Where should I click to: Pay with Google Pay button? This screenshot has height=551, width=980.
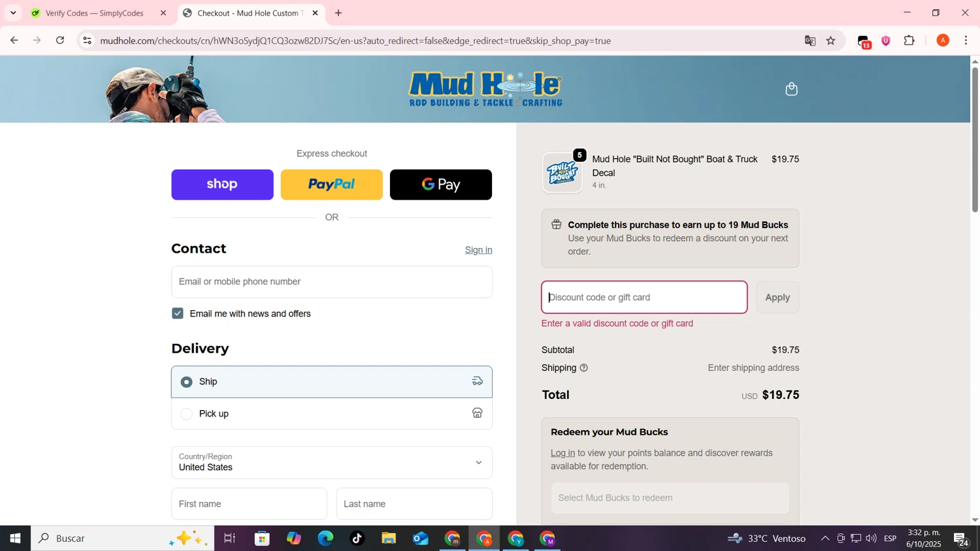441,185
